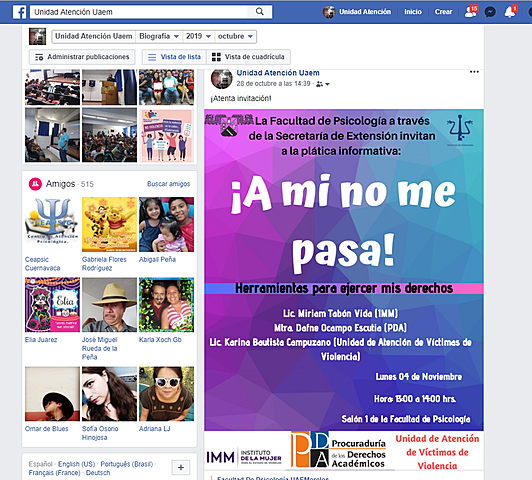Image resolution: width=532 pixels, height=480 pixels.
Task: Open Karla Xoch Gb friend photo
Action: tap(167, 305)
